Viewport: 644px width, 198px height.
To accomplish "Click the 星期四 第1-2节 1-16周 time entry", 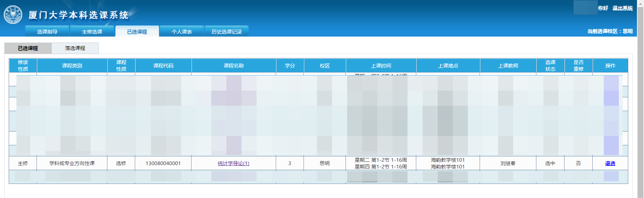I will coord(381,167).
